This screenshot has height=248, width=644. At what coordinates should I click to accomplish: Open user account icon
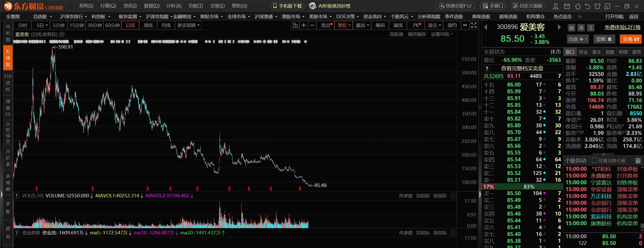click(556, 6)
